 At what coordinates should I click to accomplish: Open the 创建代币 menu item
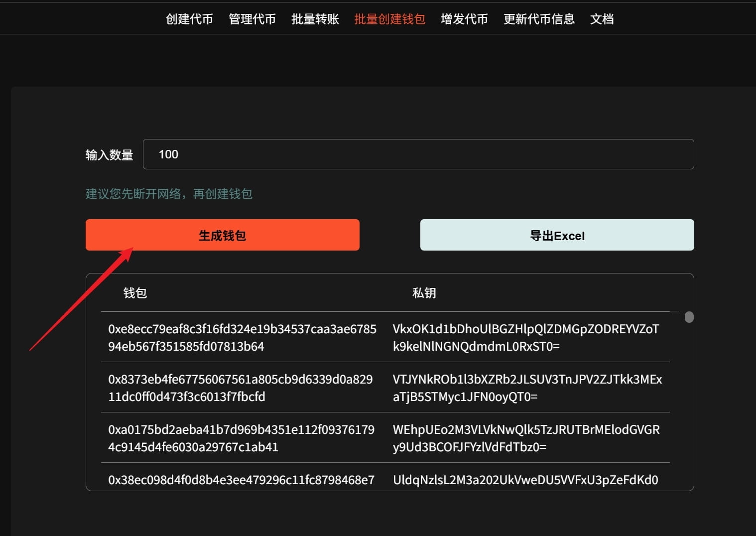[x=189, y=19]
